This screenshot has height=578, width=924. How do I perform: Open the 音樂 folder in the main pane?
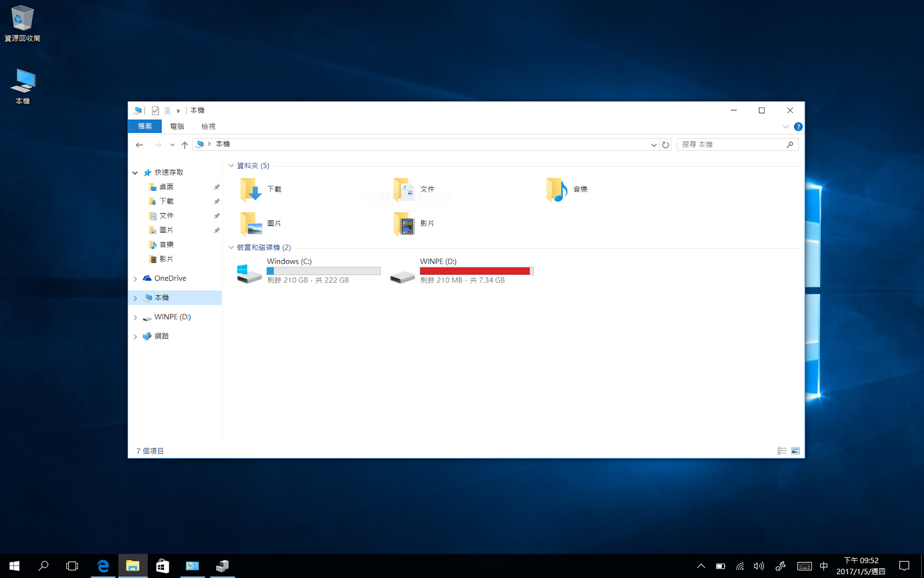click(x=567, y=190)
